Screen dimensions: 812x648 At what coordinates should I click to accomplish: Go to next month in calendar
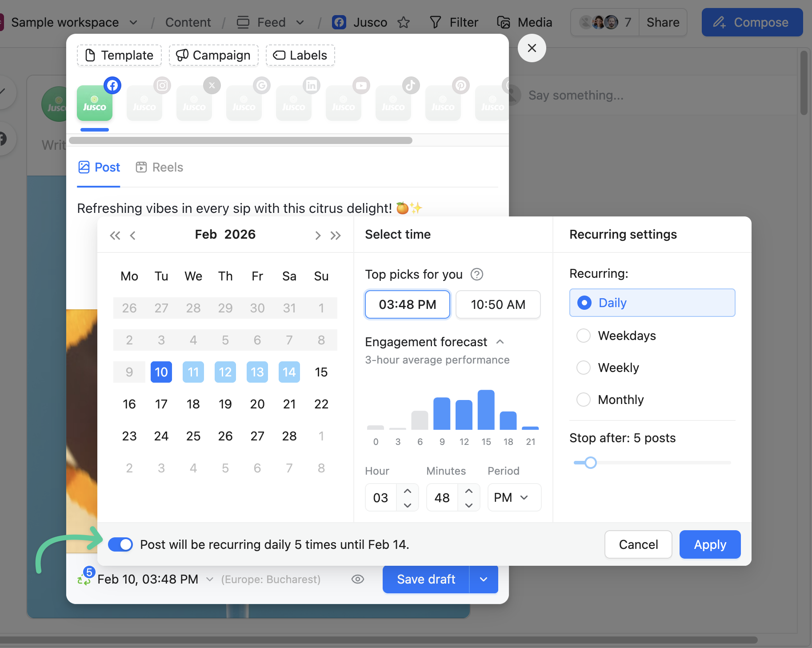tap(317, 235)
